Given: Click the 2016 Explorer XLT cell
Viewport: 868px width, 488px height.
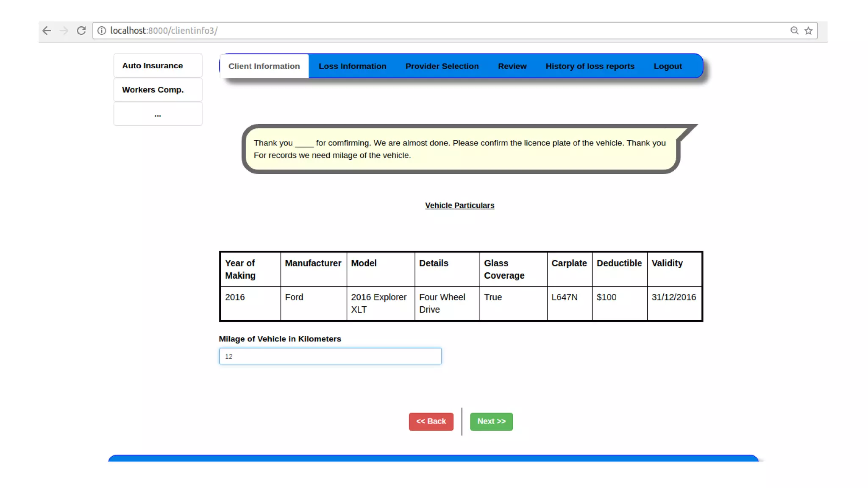Looking at the screenshot, I should coord(380,303).
